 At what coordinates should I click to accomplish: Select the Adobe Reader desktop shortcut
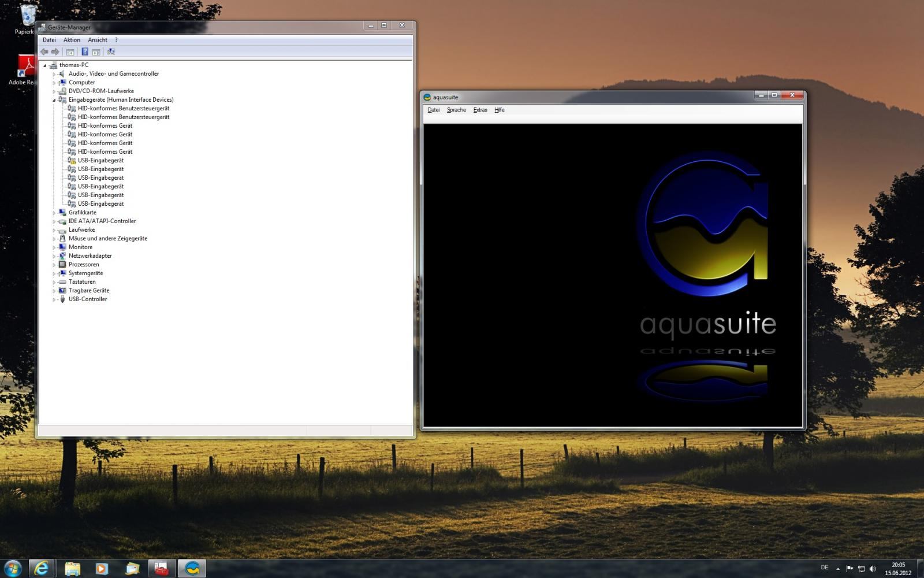22,70
